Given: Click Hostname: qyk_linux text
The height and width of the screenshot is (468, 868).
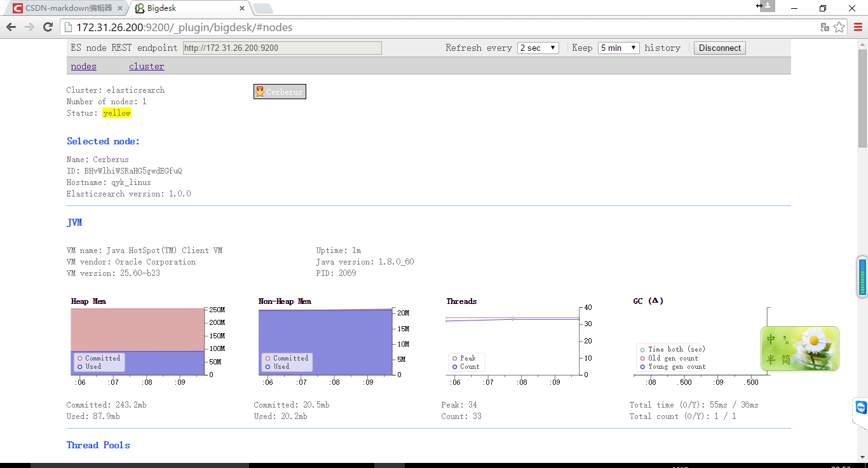Looking at the screenshot, I should point(109,182).
